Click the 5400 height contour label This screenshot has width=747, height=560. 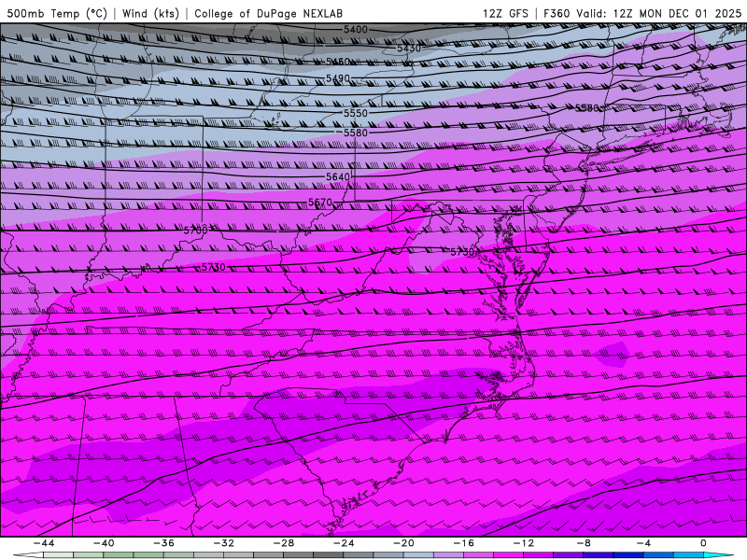pos(356,30)
